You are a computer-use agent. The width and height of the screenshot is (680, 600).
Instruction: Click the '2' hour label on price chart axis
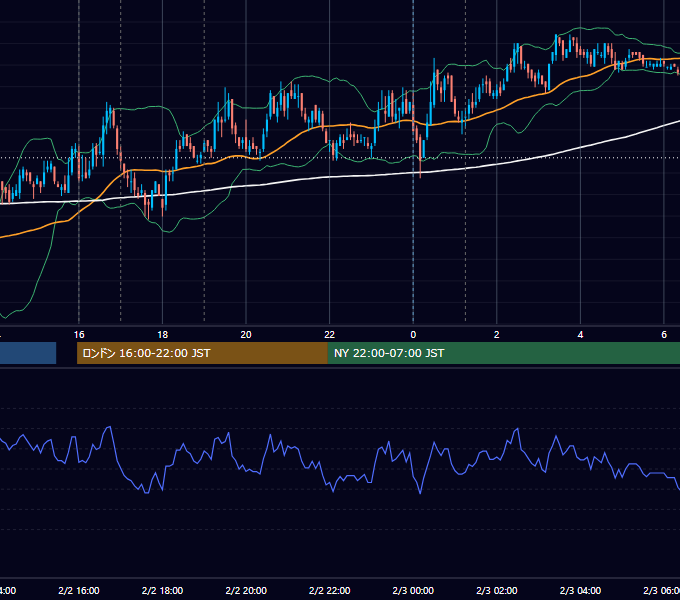point(497,335)
